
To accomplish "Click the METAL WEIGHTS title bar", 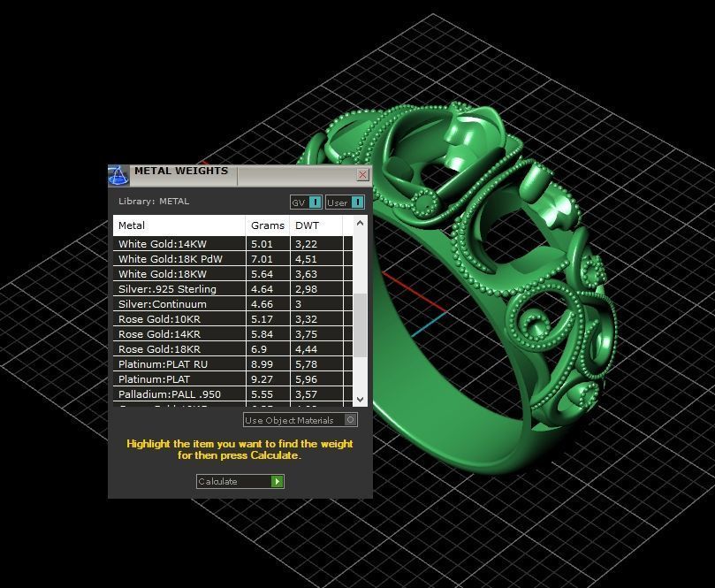I will pyautogui.click(x=240, y=176).
